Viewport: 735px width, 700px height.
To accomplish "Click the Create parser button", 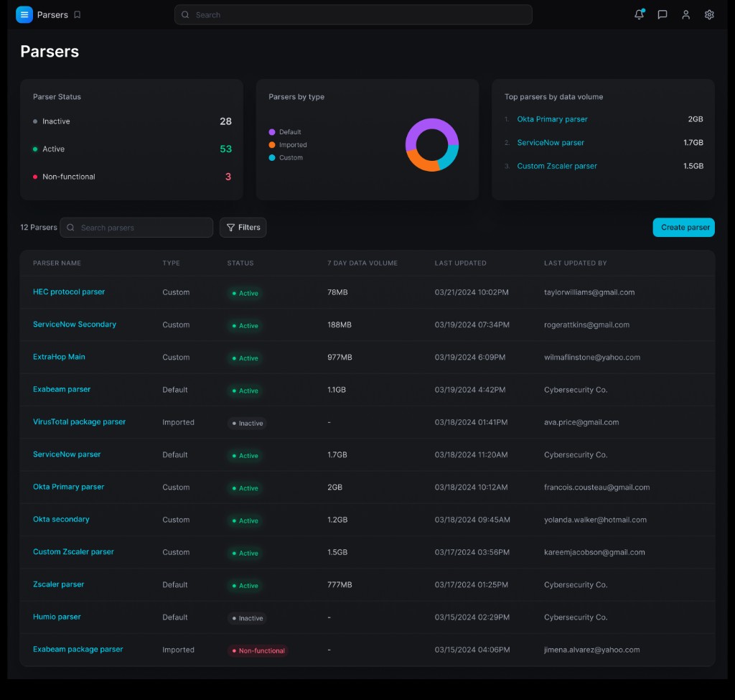I will pyautogui.click(x=683, y=227).
